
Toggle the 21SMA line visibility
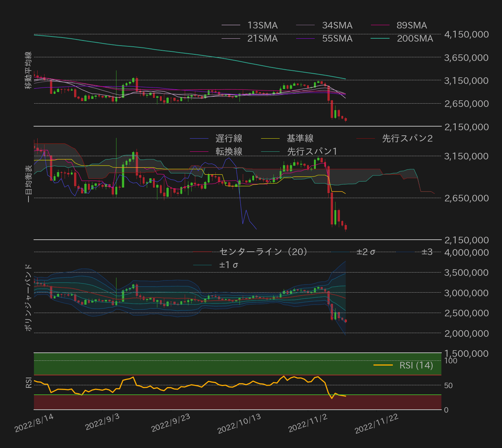click(x=230, y=38)
